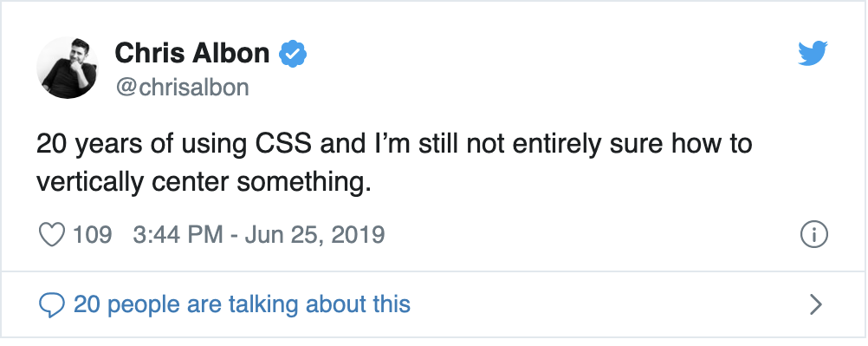Click the blue verified badge
Image resolution: width=868 pixels, height=346 pixels.
coord(292,54)
